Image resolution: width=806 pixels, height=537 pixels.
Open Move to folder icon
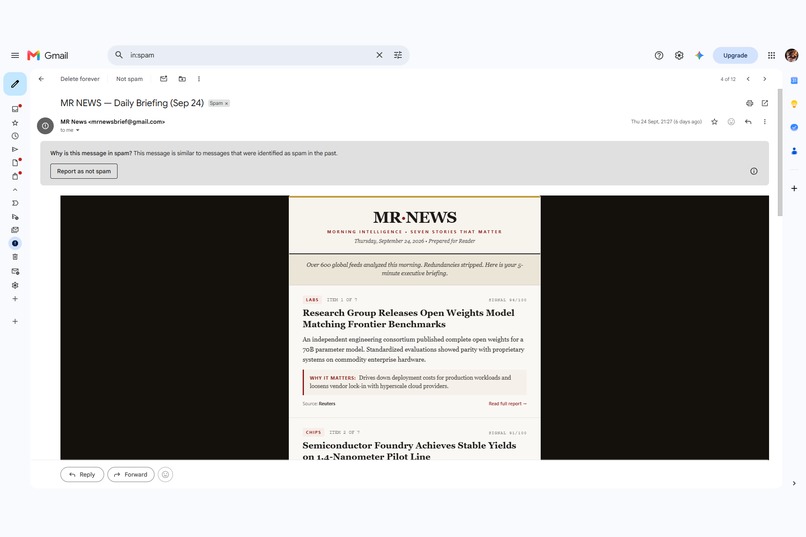click(182, 79)
